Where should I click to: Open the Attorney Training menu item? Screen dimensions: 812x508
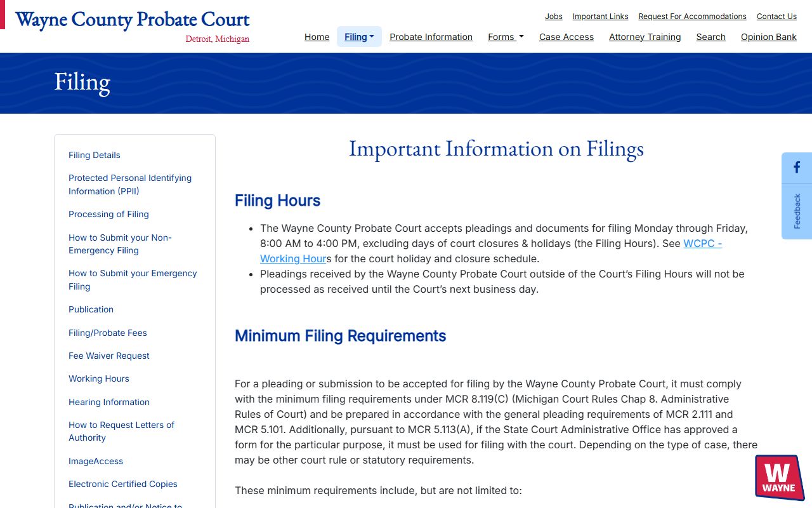(645, 37)
